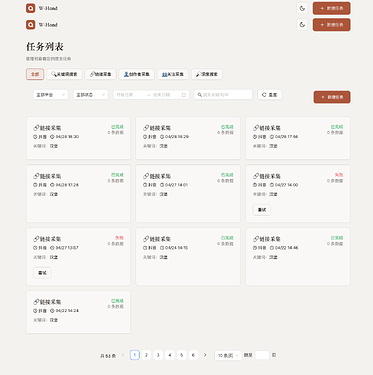Go to pagination page 6

(193, 355)
